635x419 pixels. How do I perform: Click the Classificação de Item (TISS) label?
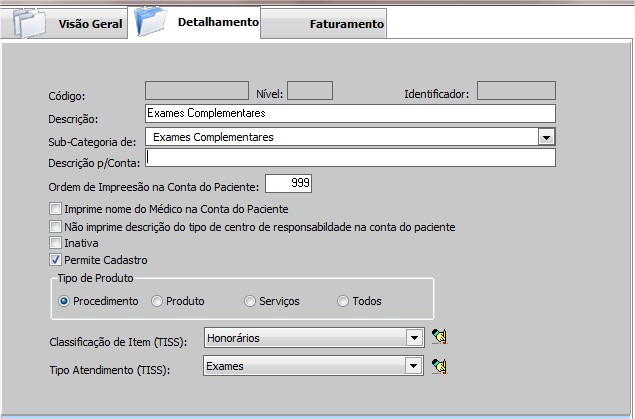pyautogui.click(x=118, y=342)
